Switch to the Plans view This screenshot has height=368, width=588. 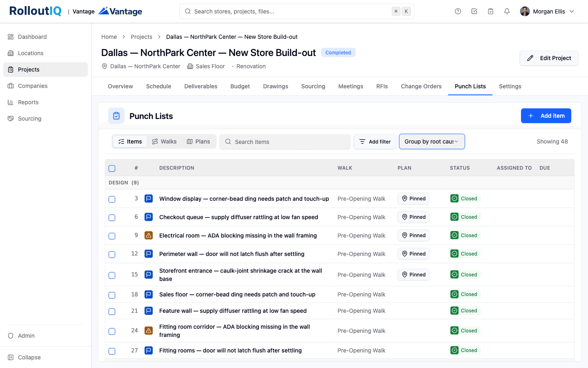[198, 141]
